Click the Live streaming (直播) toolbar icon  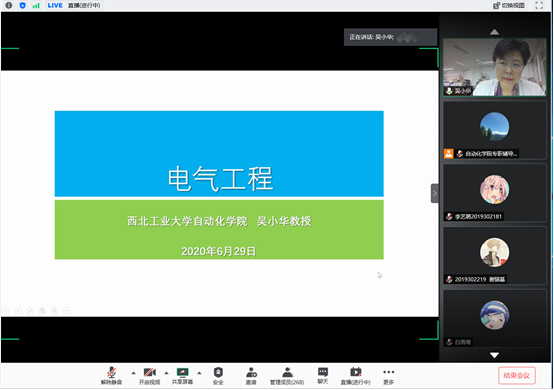pyautogui.click(x=355, y=372)
